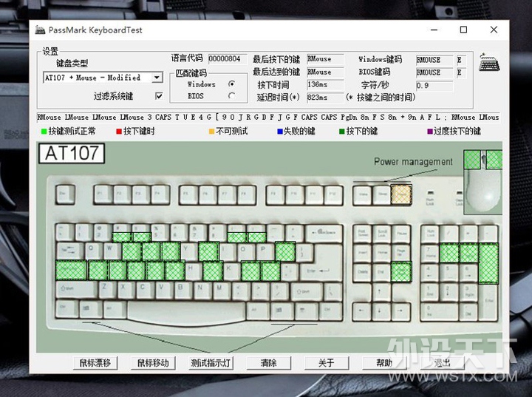
Task: Click the Q key on keyboard image
Action: pyautogui.click(x=94, y=251)
